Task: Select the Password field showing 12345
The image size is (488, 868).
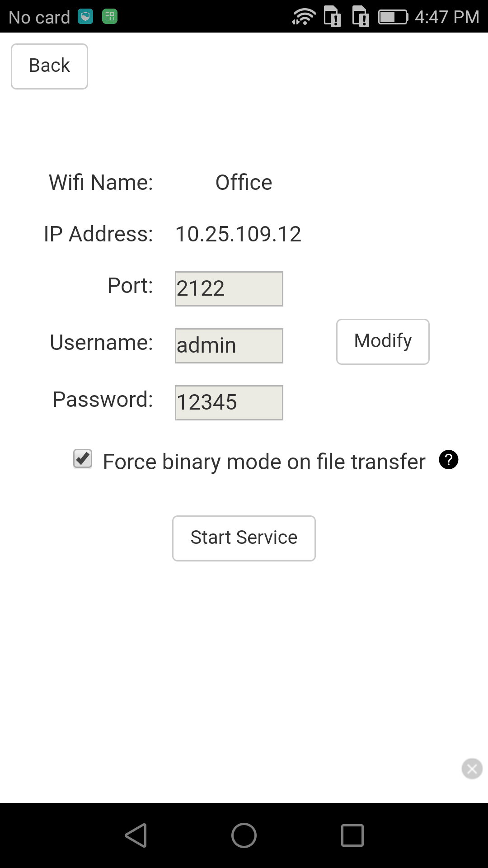Action: pos(229,403)
